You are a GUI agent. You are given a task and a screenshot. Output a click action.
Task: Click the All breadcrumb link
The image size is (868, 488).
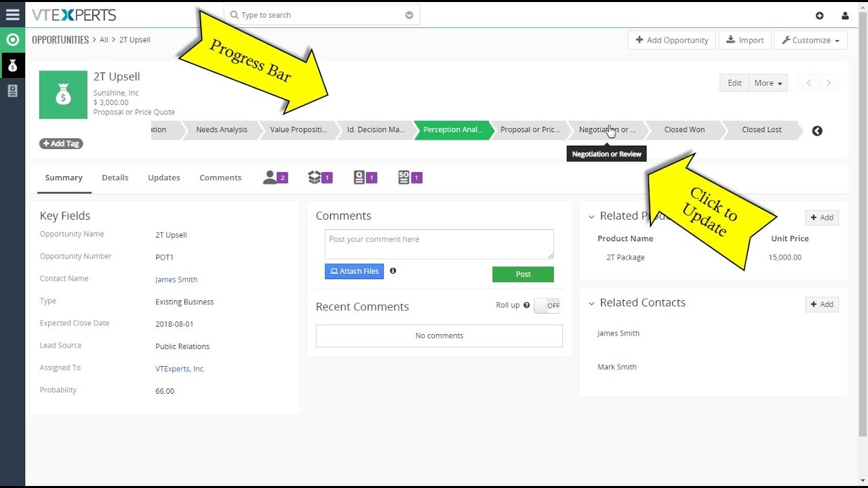(x=104, y=40)
